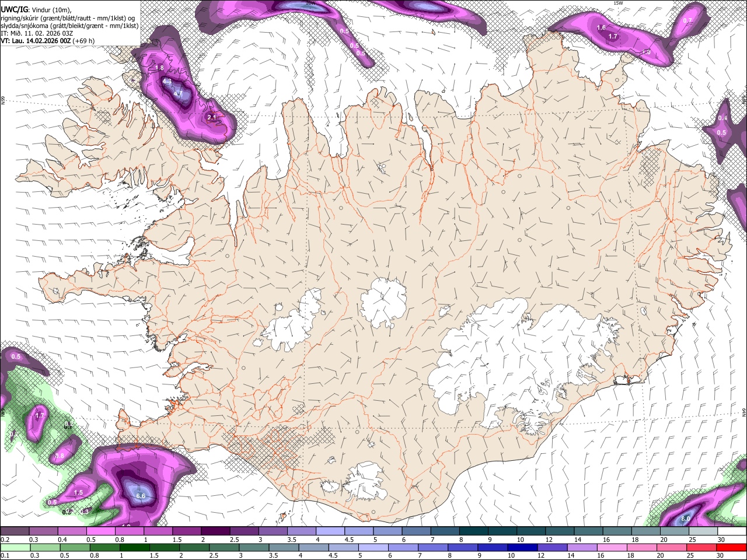Click the 2.1 precipitation value on the map
This screenshot has height=560, width=747.
[x=212, y=117]
